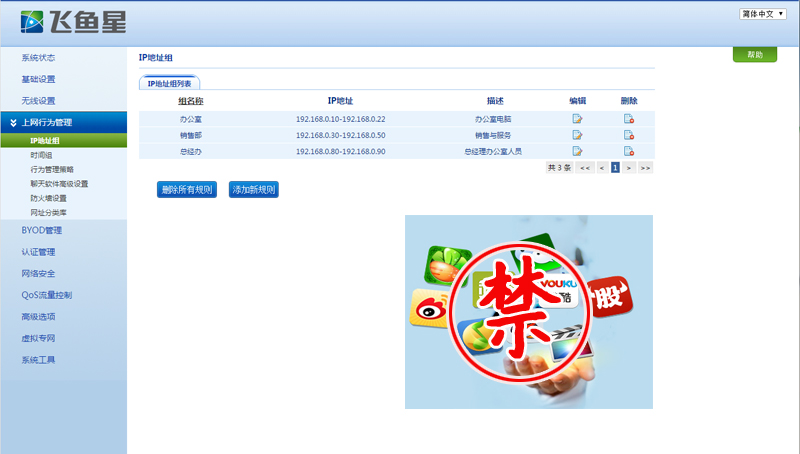Delete the 办公室 IP group
800x454 pixels.
coord(629,119)
